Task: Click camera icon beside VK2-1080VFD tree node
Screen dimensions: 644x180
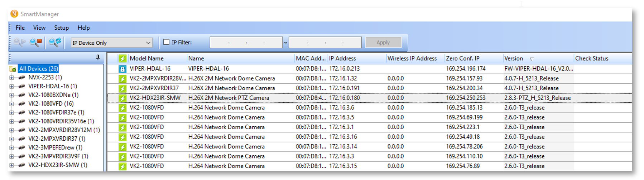Action: pos(22,104)
